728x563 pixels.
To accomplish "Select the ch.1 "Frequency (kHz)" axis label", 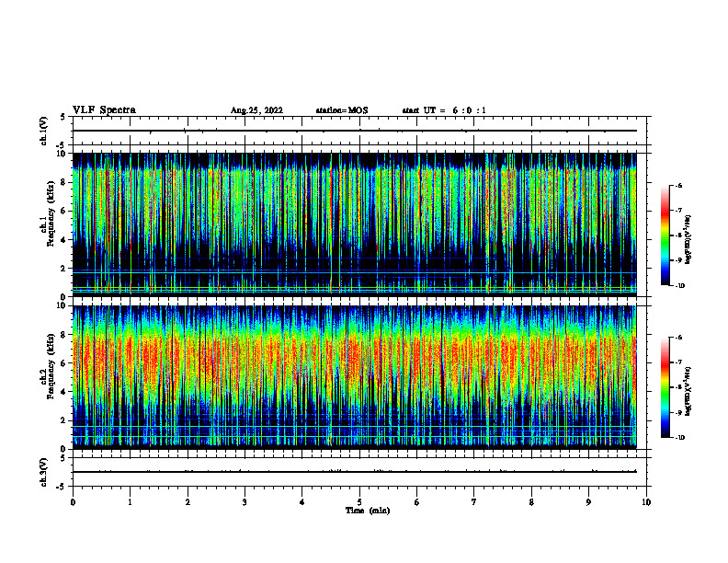I will [51, 213].
